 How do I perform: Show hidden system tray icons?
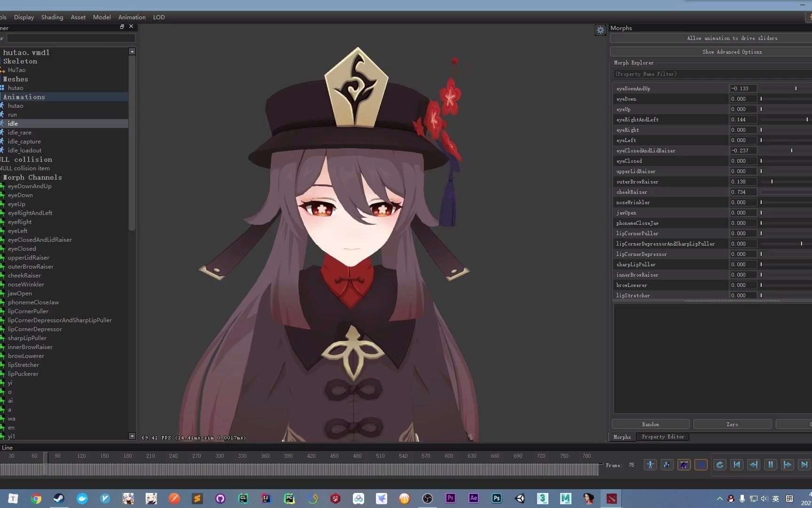pyautogui.click(x=719, y=499)
